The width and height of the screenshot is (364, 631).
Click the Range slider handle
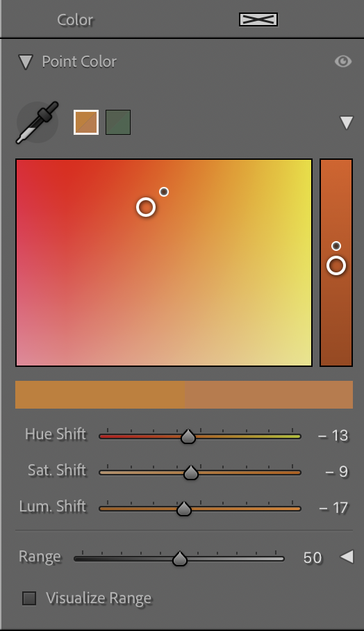pos(180,559)
